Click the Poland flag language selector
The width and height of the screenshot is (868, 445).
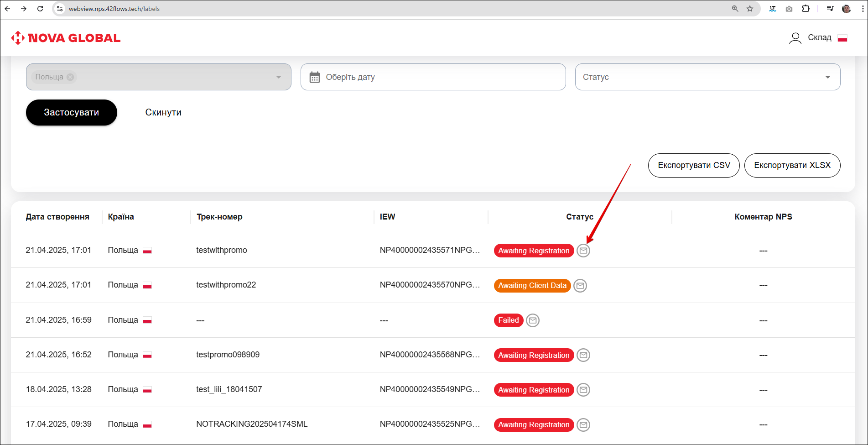(x=842, y=38)
